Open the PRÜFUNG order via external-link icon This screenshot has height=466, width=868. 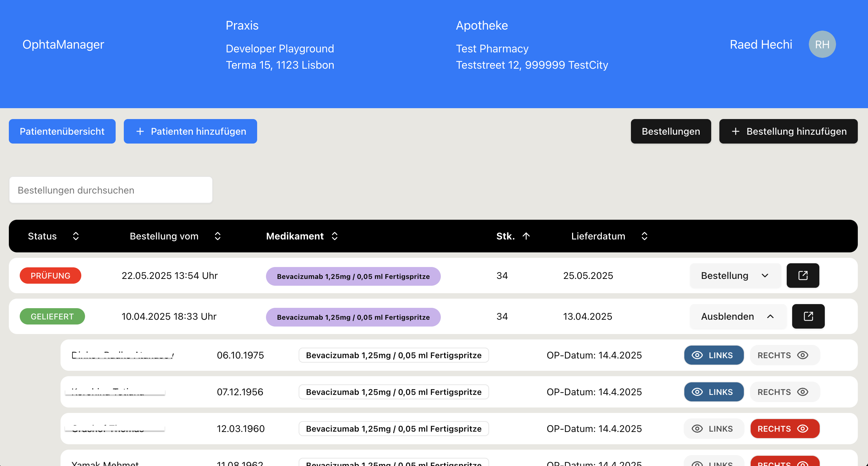point(803,276)
